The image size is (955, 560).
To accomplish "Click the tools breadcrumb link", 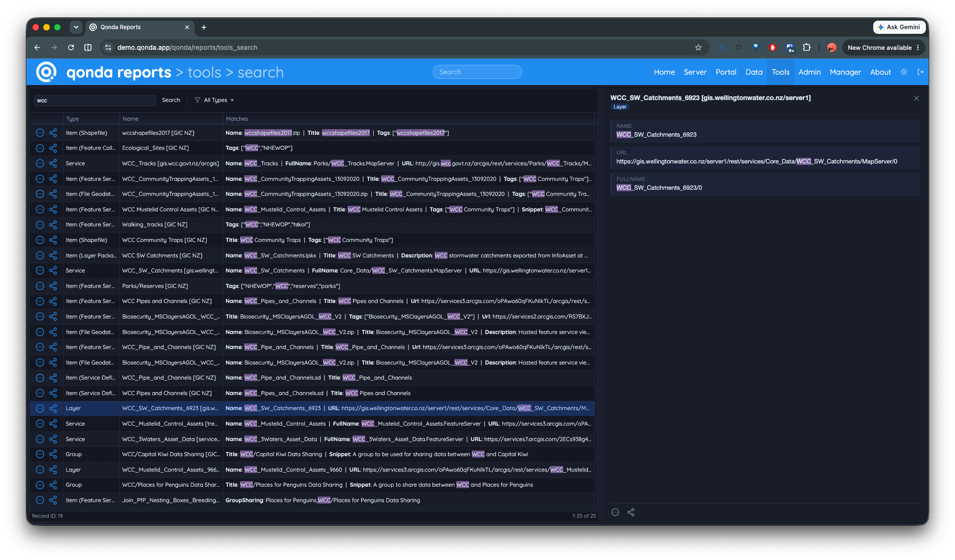I will pyautogui.click(x=204, y=72).
